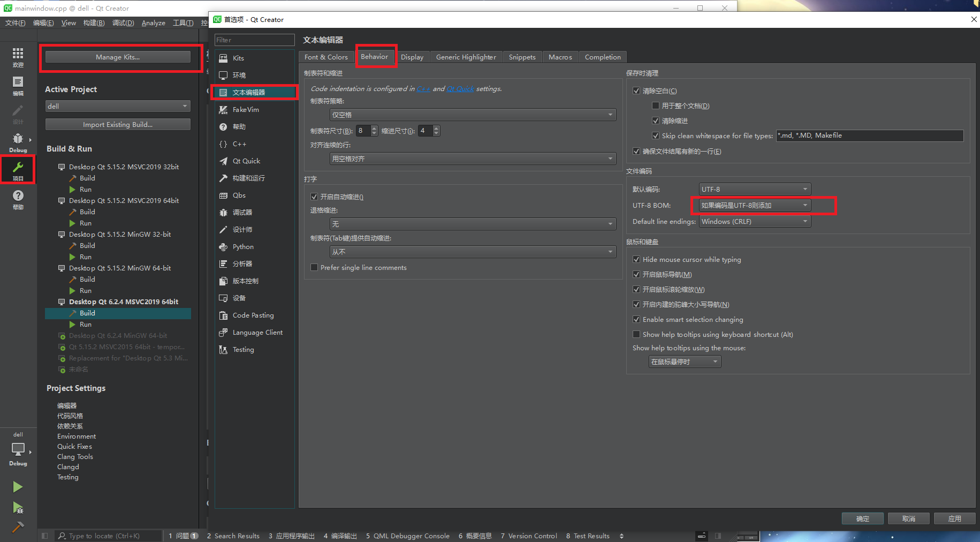The image size is (980, 542).
Task: Switch to the Snippets tab
Action: click(x=522, y=57)
